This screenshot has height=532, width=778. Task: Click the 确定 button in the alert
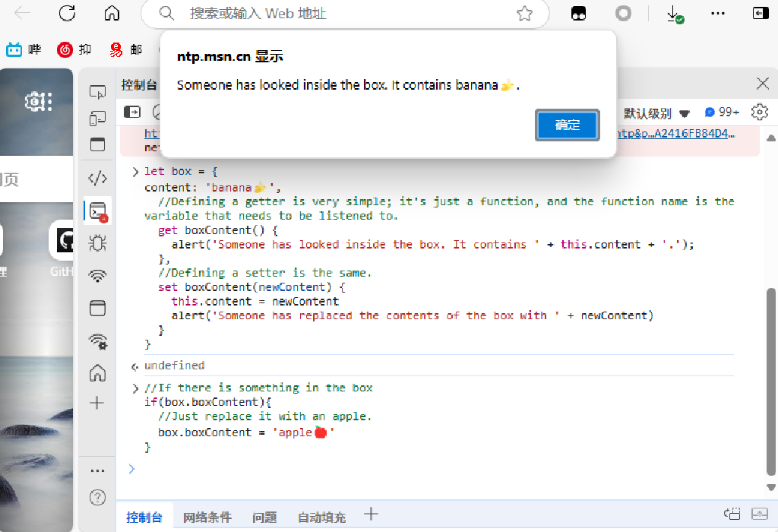point(567,125)
